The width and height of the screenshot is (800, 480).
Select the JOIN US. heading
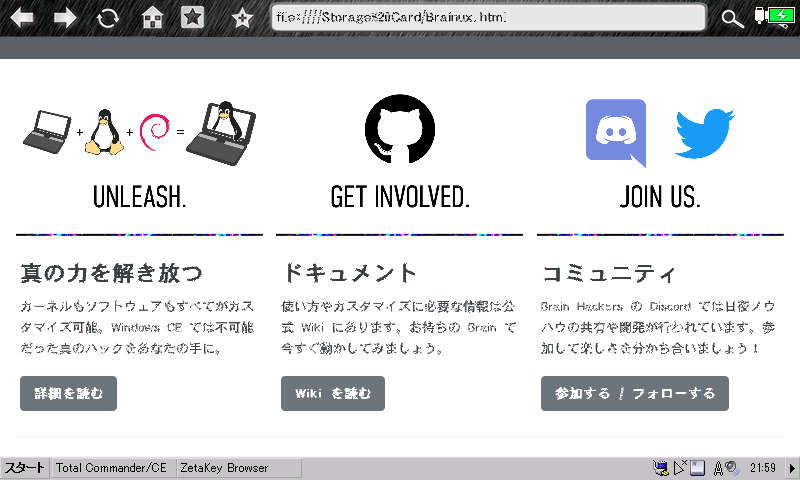[660, 197]
